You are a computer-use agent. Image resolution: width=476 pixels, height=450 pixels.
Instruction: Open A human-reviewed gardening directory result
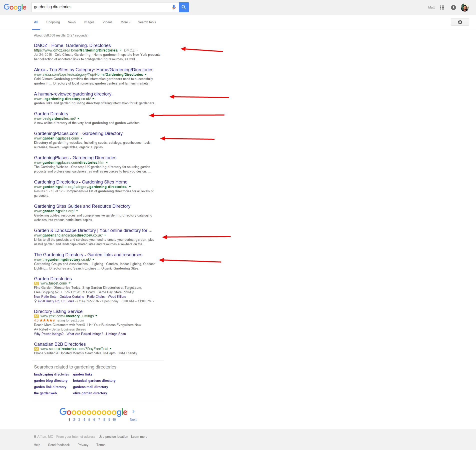tap(73, 94)
